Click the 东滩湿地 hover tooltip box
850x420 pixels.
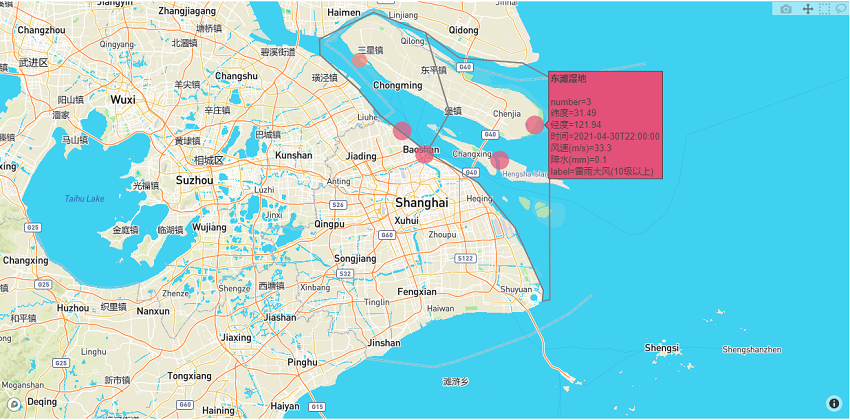coord(605,125)
